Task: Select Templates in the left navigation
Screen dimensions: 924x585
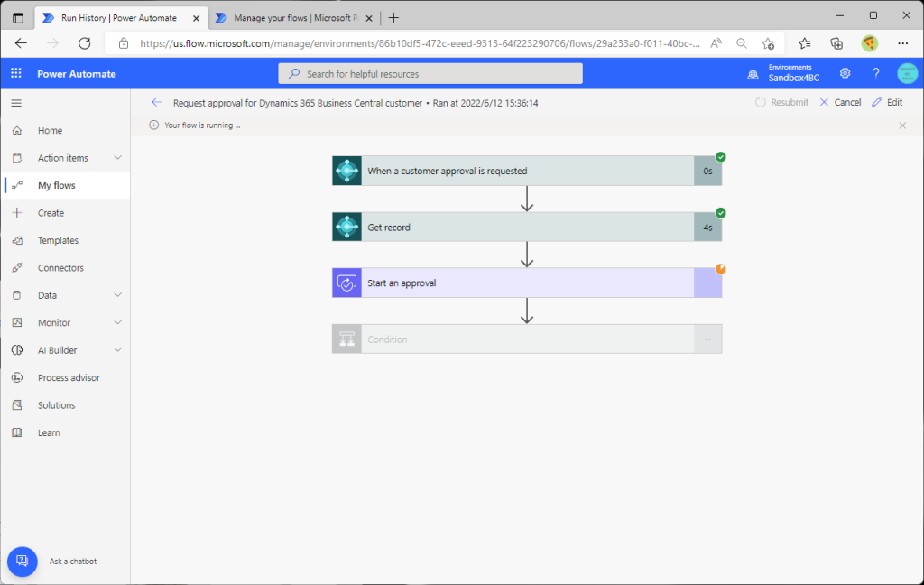Action: [x=58, y=240]
